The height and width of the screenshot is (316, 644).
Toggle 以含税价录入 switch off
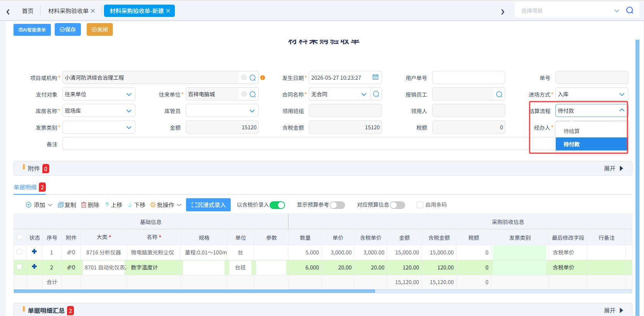[x=277, y=205]
